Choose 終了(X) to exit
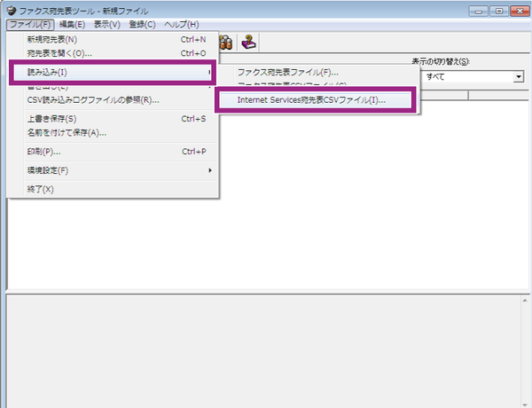532x408 pixels. click(41, 189)
